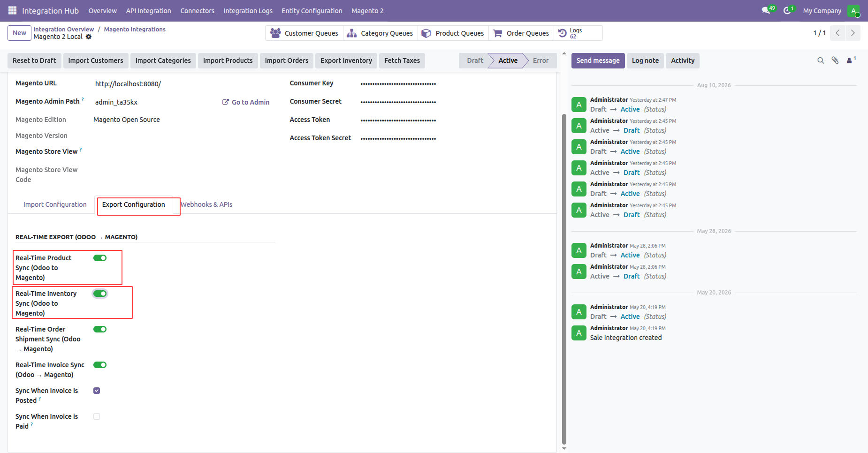This screenshot has height=453, width=868.
Task: Switch to the Import Configuration tab
Action: tap(55, 204)
